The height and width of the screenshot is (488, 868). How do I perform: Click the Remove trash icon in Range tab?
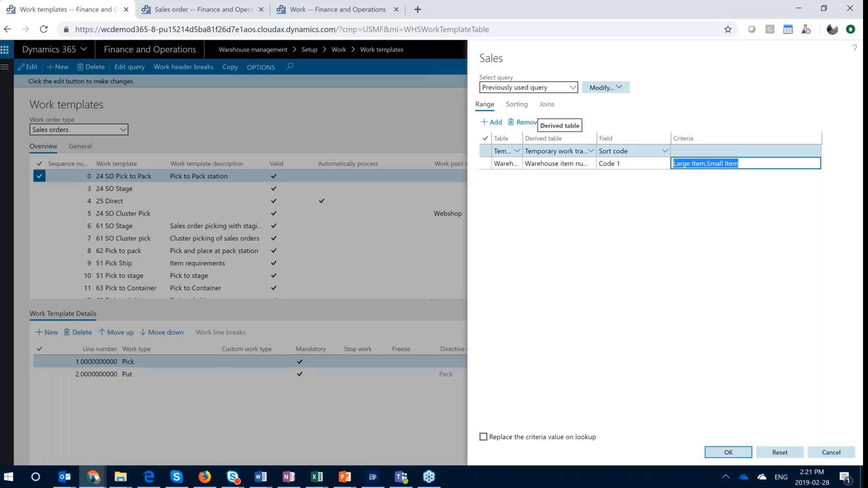[x=511, y=122]
